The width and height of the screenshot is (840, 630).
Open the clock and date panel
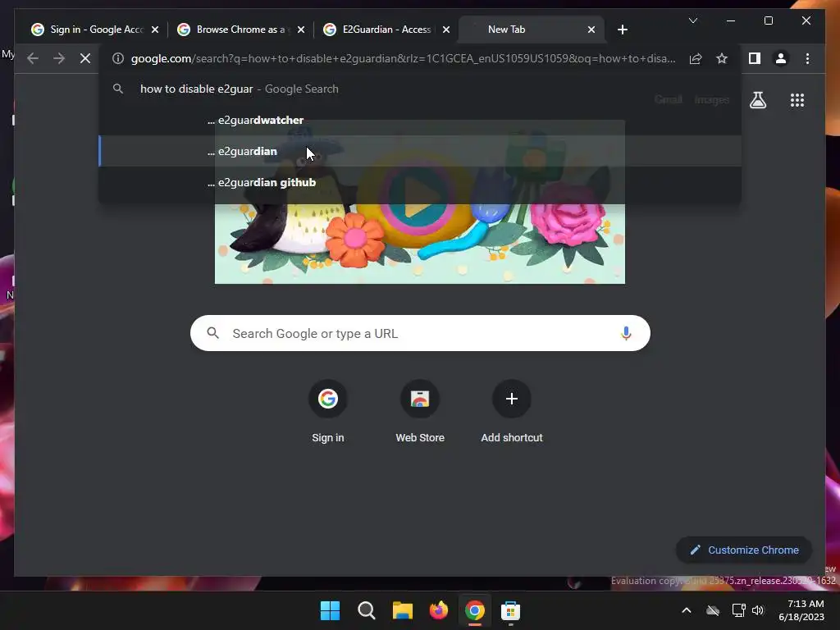[x=801, y=610]
